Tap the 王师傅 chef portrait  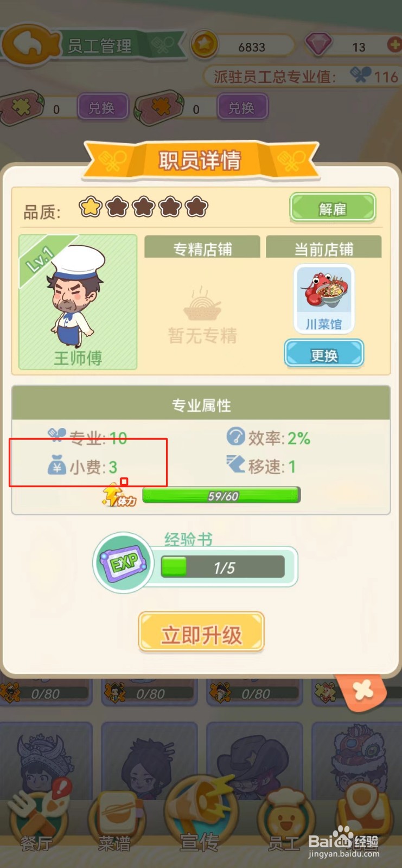(78, 302)
